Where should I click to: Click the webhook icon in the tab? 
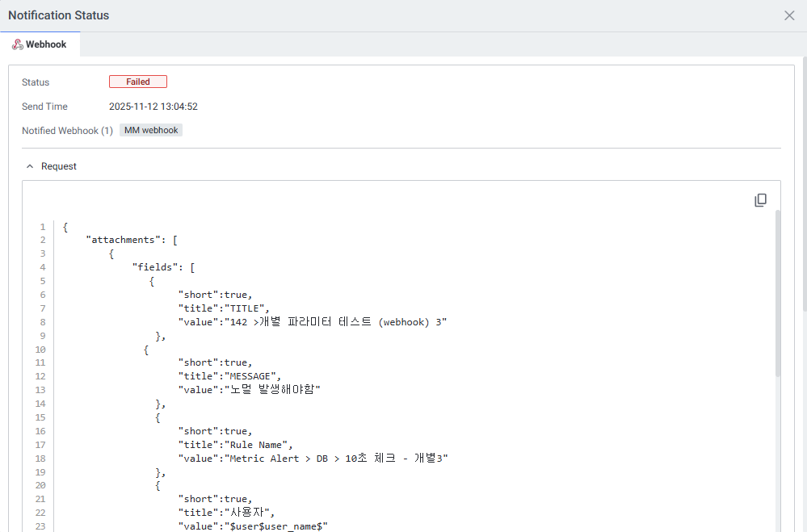coord(17,45)
